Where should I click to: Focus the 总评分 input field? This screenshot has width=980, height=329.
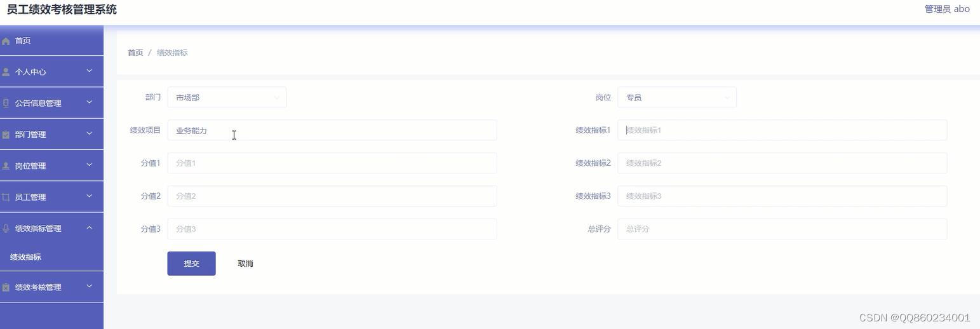pyautogui.click(x=782, y=229)
